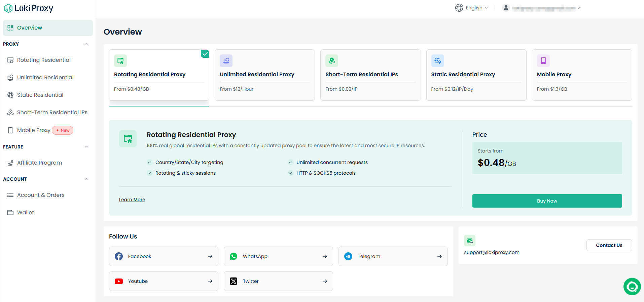Click the Youtube icon

point(119,281)
